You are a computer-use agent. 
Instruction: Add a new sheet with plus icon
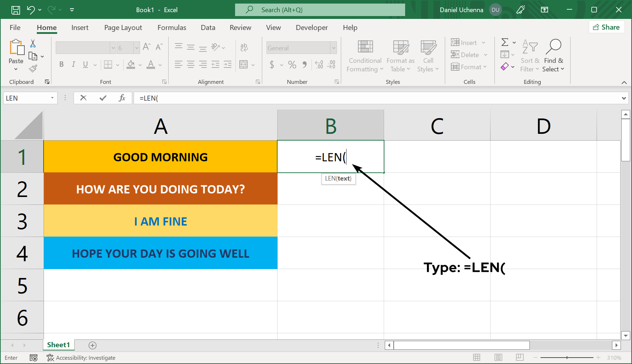coord(93,345)
